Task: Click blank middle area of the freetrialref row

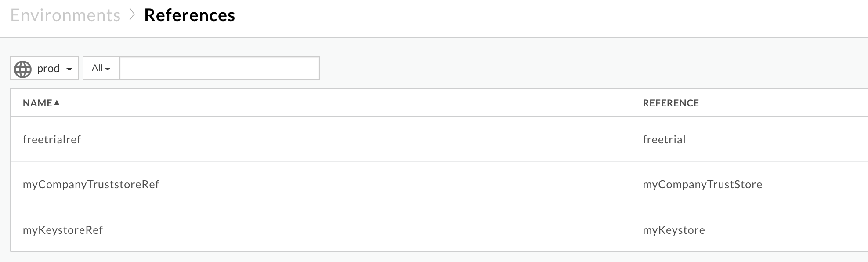Action: (351, 140)
